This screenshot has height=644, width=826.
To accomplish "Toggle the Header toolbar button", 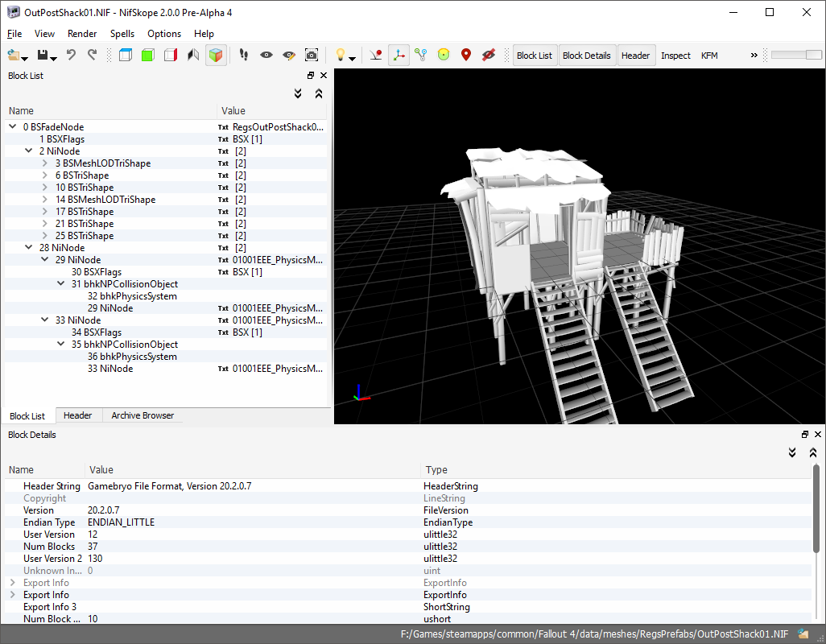I will (x=635, y=56).
